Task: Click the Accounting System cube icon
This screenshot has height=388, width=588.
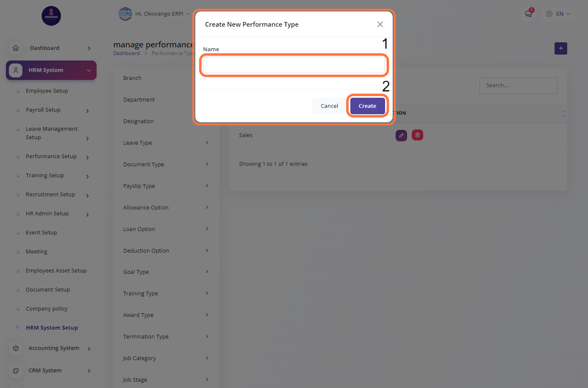Action: [x=16, y=348]
